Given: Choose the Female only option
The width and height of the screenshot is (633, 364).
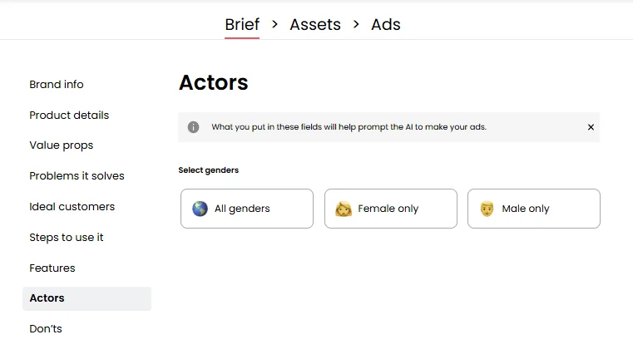Looking at the screenshot, I should 391,209.
